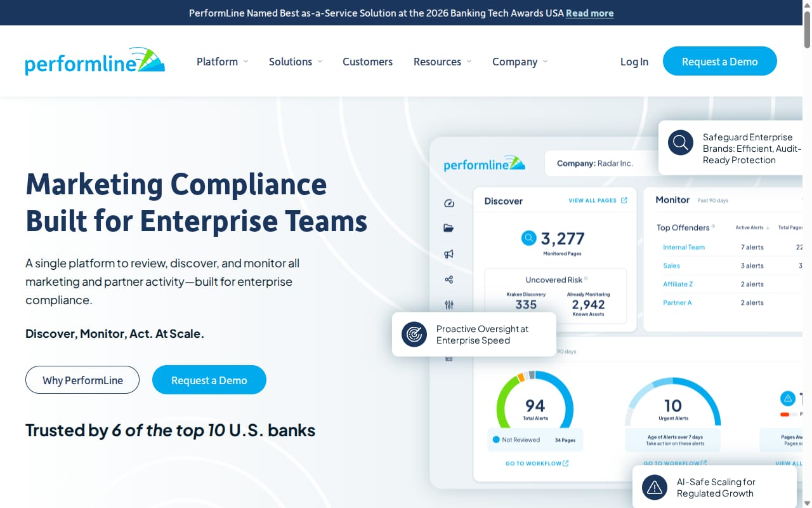Image resolution: width=812 pixels, height=508 pixels.
Task: Click dashboard gauge icon in sidebar
Action: coord(449,203)
